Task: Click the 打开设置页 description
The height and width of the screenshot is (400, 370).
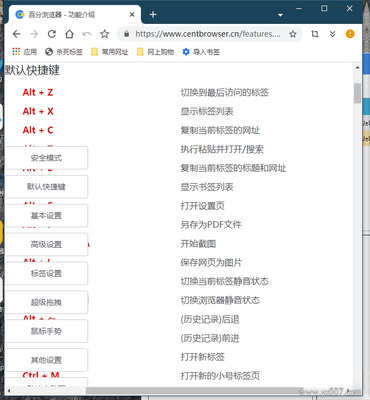Action: [x=203, y=206]
